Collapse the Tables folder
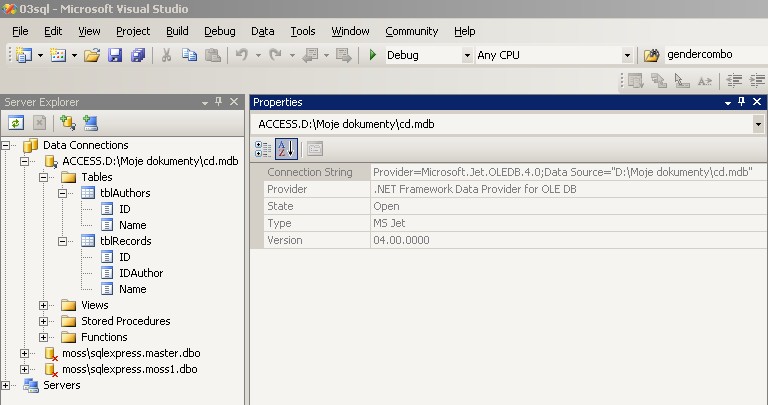Viewport: 768px width, 405px height. 43,177
